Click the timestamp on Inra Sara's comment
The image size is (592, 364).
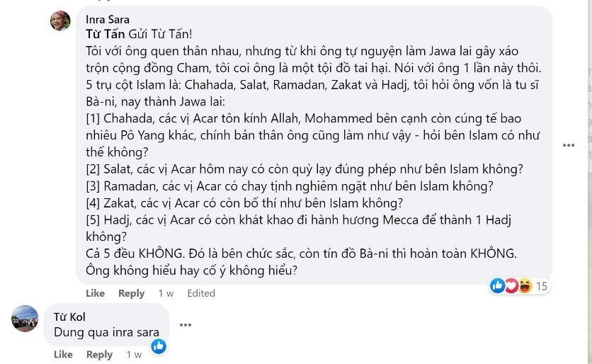(x=166, y=293)
